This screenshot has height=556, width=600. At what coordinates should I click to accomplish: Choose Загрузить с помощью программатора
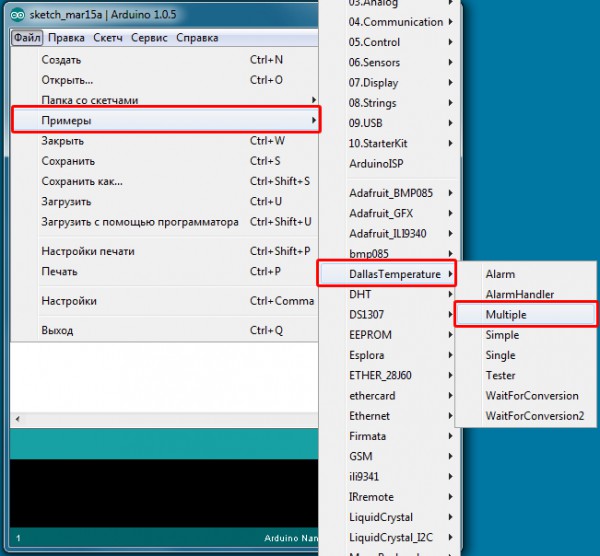165,222
